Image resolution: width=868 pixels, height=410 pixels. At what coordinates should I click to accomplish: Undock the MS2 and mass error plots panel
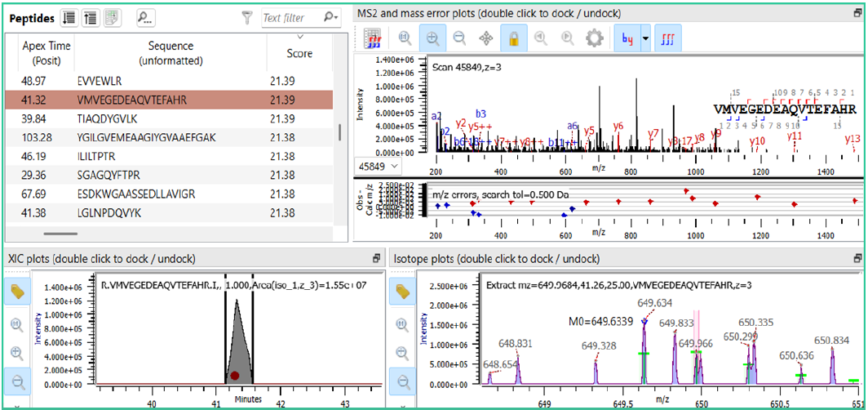tap(857, 13)
